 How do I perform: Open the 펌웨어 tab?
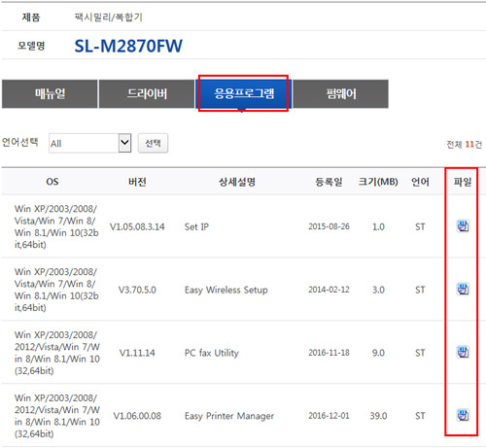tap(341, 94)
